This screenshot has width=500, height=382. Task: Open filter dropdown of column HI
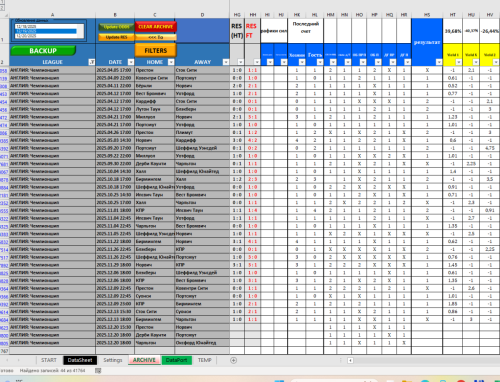coord(270,62)
